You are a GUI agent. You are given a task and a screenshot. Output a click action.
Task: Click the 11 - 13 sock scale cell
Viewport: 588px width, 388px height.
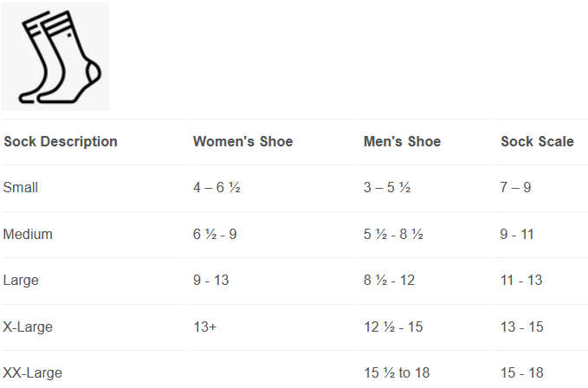coord(521,281)
